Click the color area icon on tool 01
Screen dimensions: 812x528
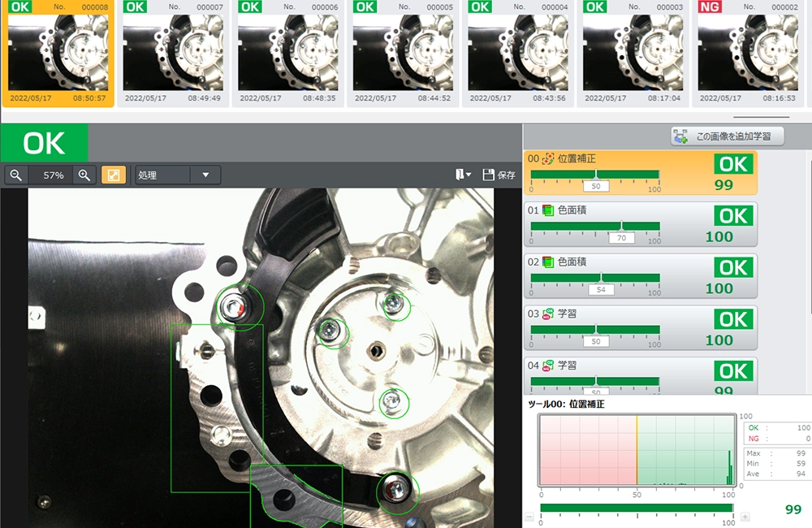pyautogui.click(x=548, y=210)
